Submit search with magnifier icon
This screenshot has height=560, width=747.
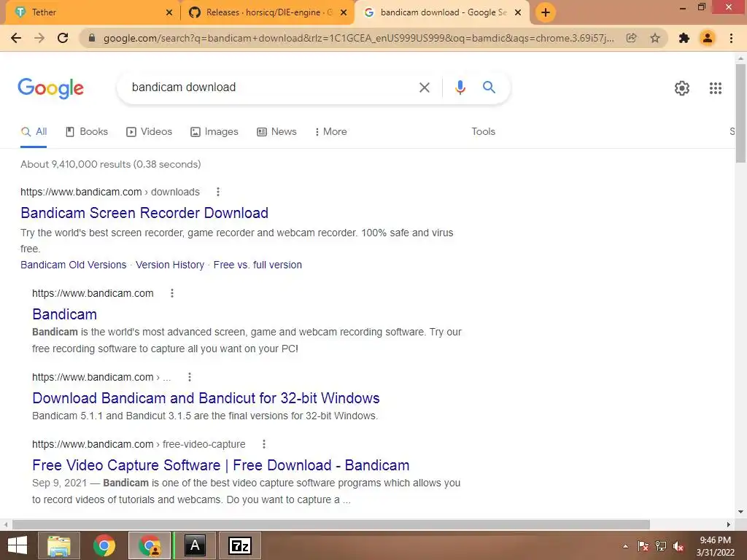[x=489, y=87]
